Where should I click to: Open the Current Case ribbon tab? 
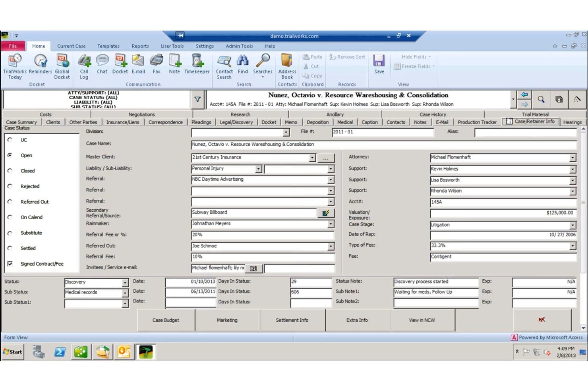pyautogui.click(x=71, y=46)
